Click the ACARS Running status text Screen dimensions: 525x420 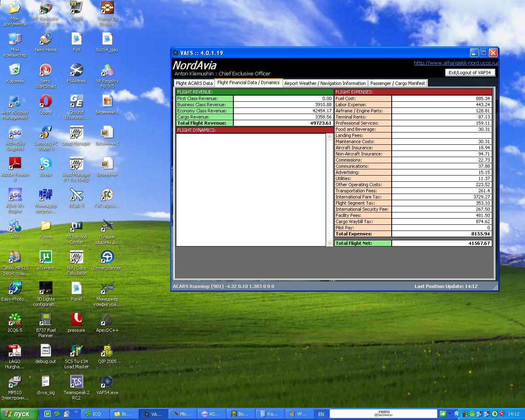pos(224,286)
